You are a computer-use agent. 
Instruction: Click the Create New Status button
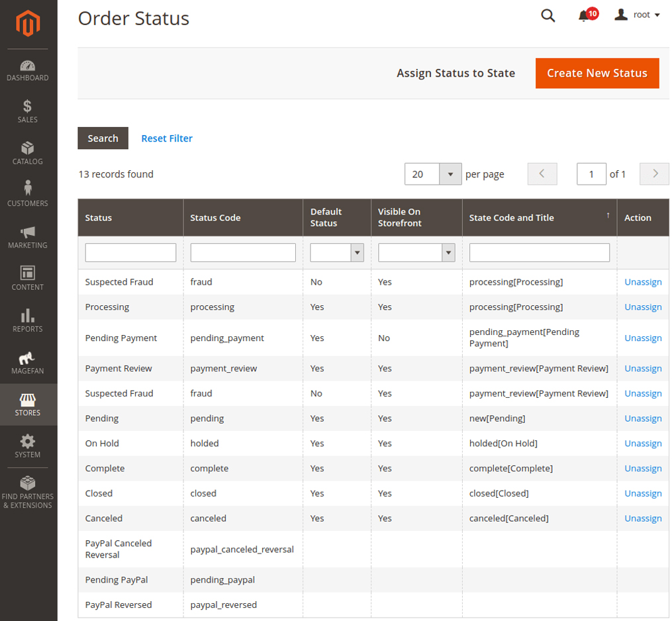[x=597, y=73]
